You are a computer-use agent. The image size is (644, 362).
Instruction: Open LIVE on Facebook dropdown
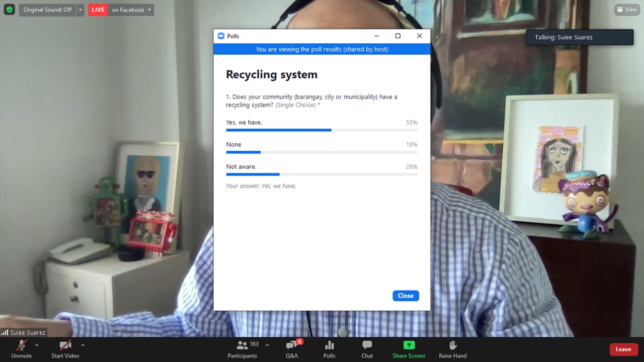(131, 10)
